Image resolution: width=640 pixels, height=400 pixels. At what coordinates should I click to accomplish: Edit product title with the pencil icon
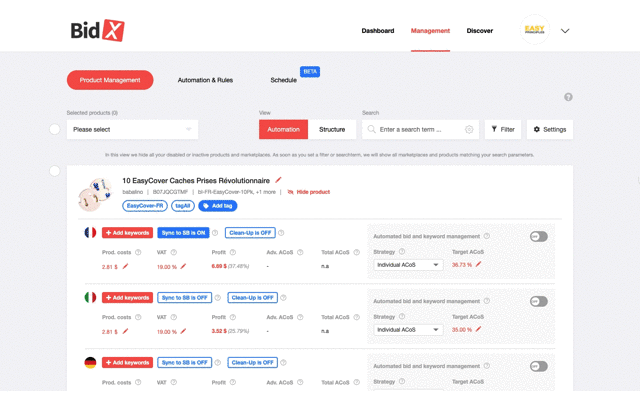click(278, 180)
